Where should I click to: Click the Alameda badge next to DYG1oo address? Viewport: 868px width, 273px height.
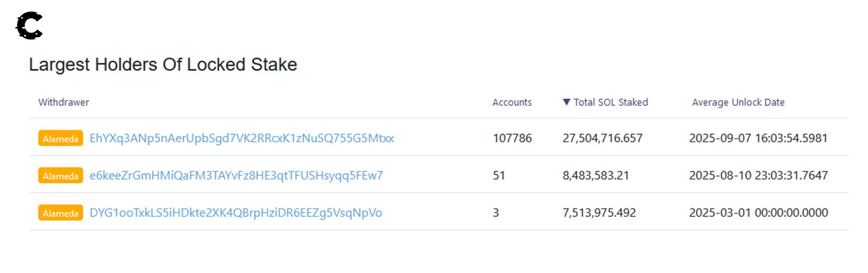point(60,213)
